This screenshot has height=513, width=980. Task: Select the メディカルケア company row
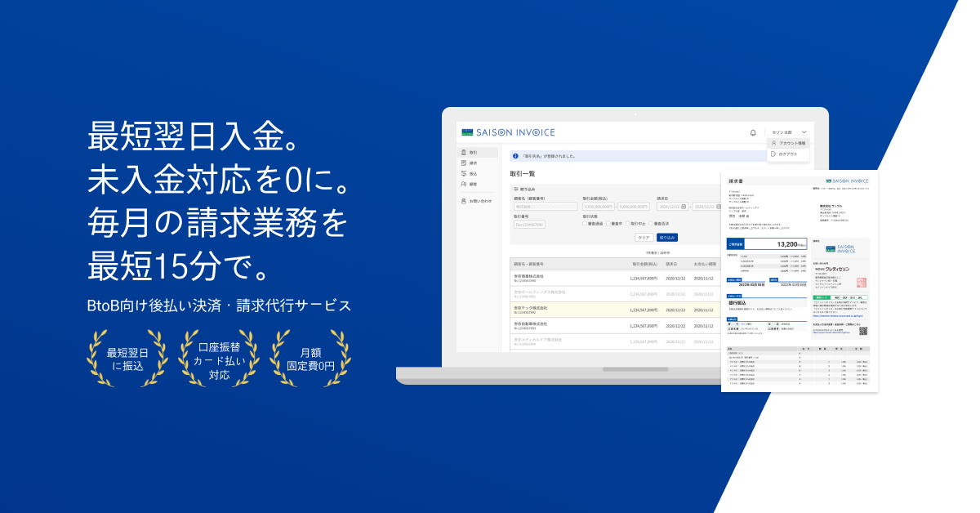[614, 341]
